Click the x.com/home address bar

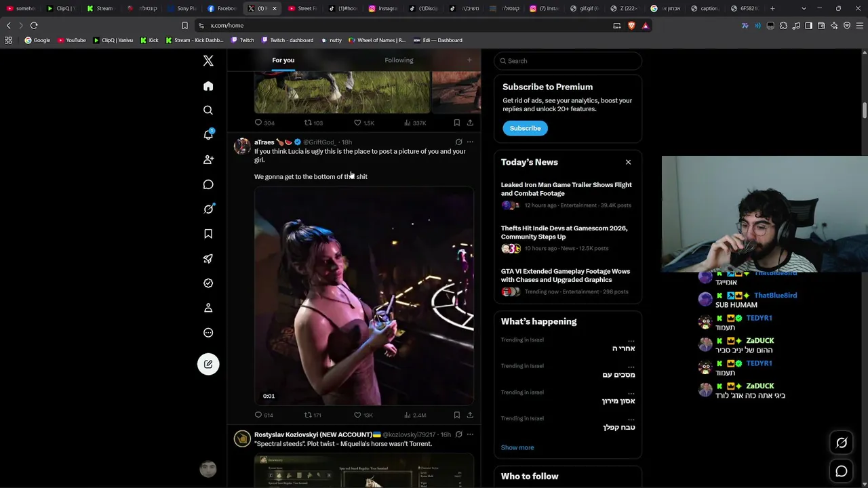point(406,26)
